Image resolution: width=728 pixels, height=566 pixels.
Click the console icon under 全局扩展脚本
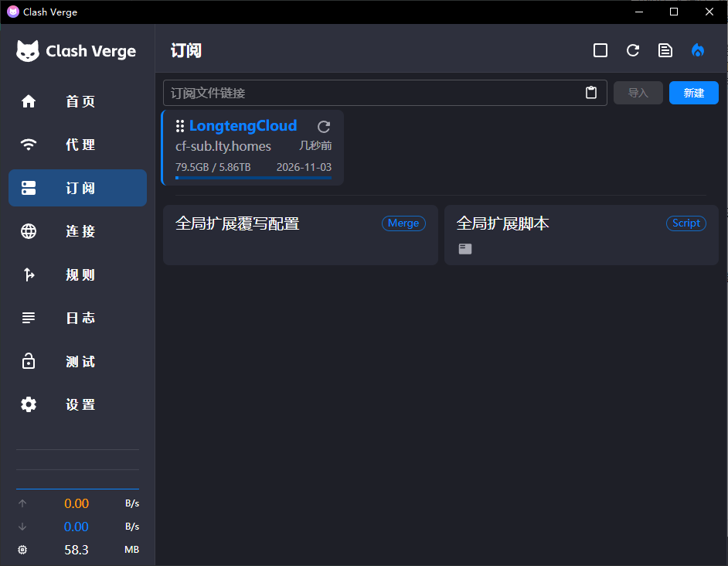[465, 249]
